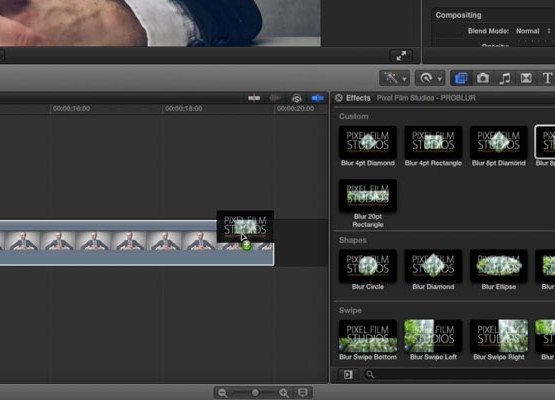Open the Photos browser camera icon
Image resolution: width=555 pixels, height=400 pixels.
(483, 78)
